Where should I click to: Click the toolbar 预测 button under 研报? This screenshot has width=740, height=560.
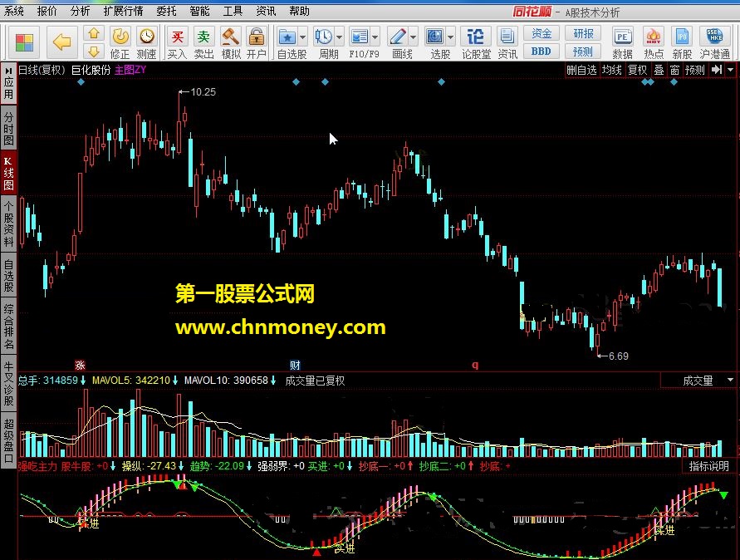(583, 51)
